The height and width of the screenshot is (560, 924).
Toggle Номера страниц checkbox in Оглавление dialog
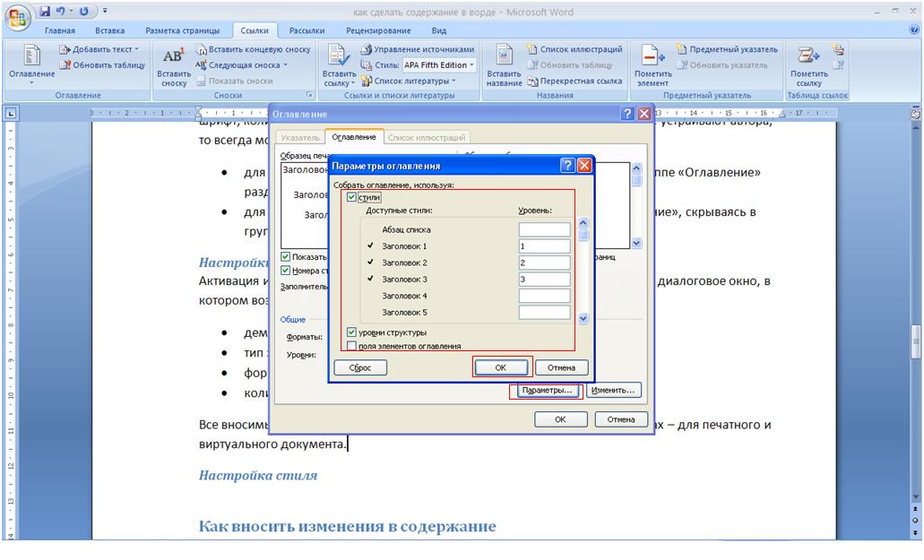[x=285, y=271]
